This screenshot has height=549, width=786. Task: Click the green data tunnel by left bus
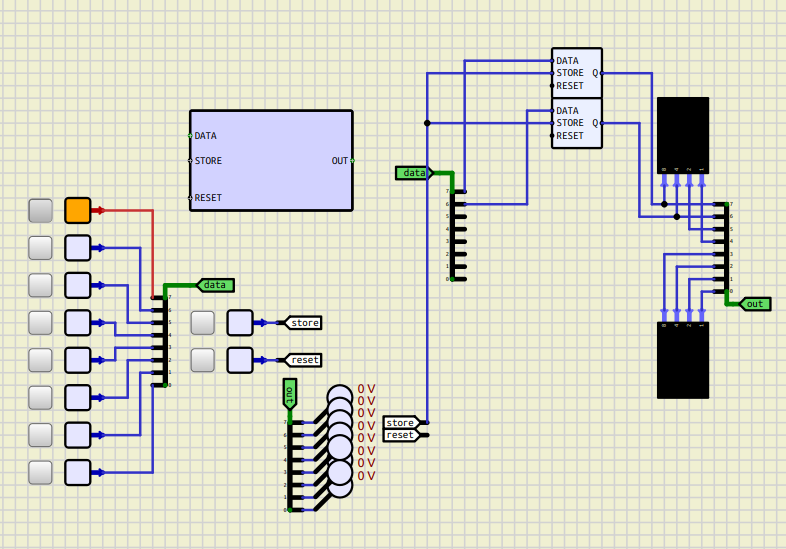coord(216,285)
